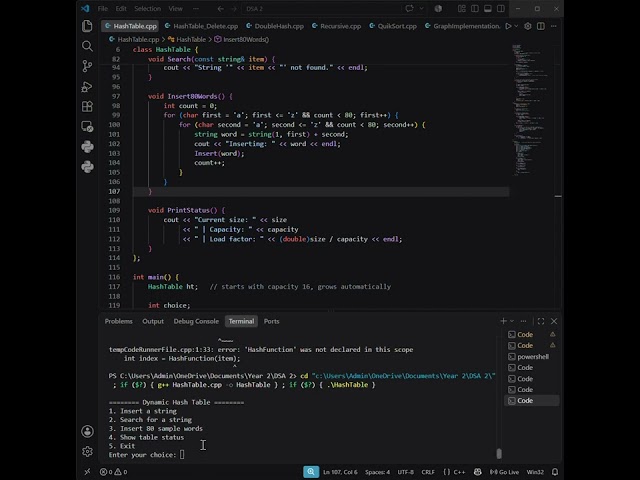Click the remote window icon in status bar

pos(87,472)
